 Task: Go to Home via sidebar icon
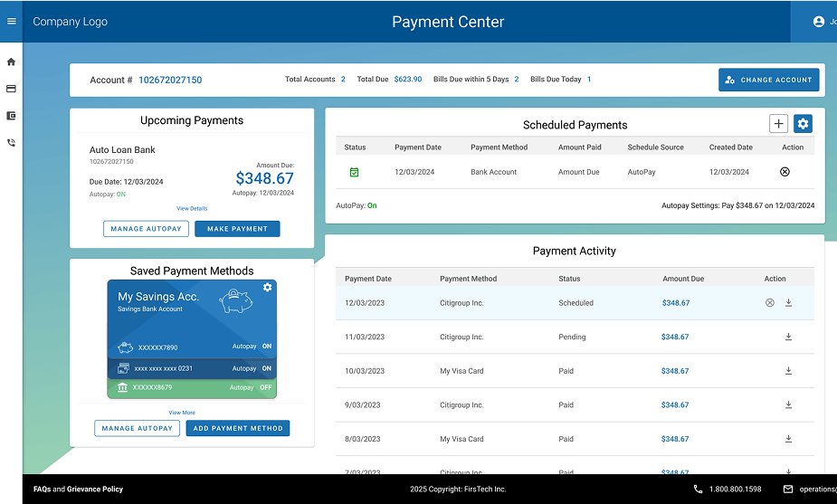pyautogui.click(x=12, y=62)
